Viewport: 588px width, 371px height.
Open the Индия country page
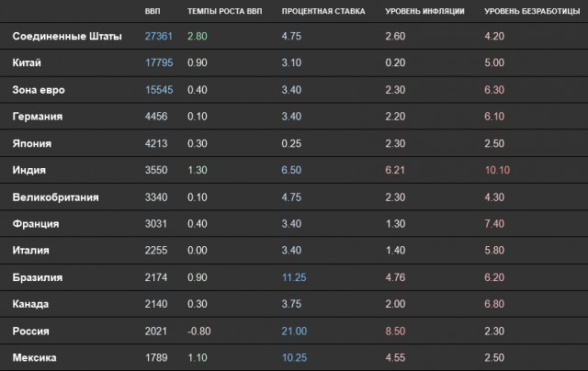point(28,170)
